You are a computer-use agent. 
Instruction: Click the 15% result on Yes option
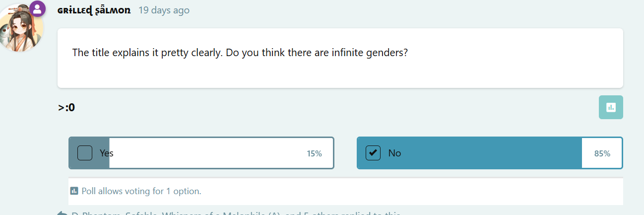pos(314,153)
